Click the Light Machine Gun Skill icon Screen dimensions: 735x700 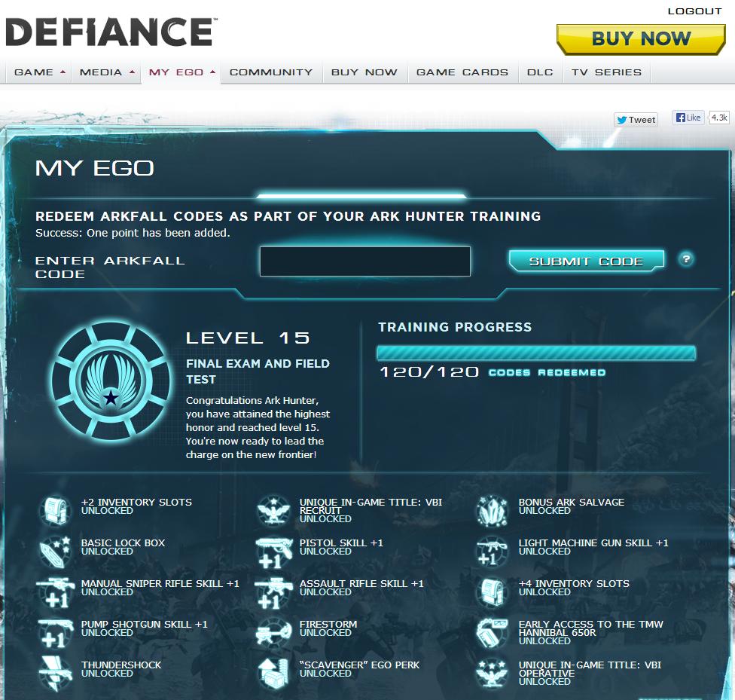coord(493,552)
